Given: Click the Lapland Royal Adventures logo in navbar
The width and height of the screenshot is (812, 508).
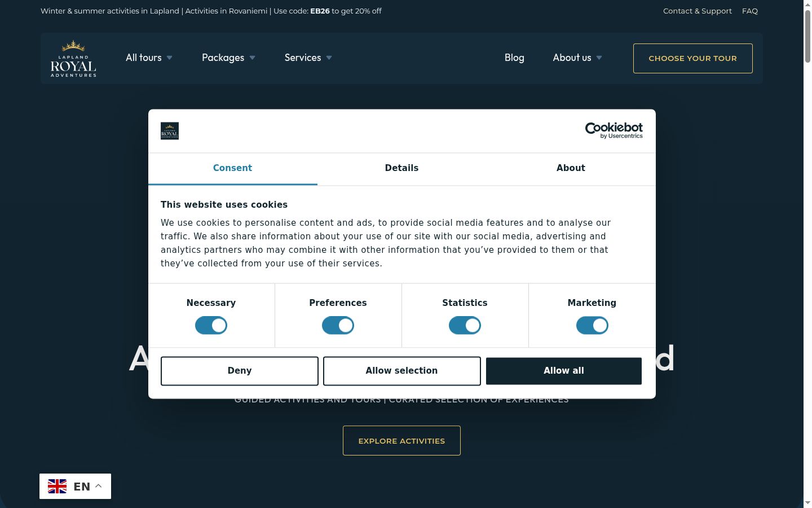Looking at the screenshot, I should coord(73,58).
